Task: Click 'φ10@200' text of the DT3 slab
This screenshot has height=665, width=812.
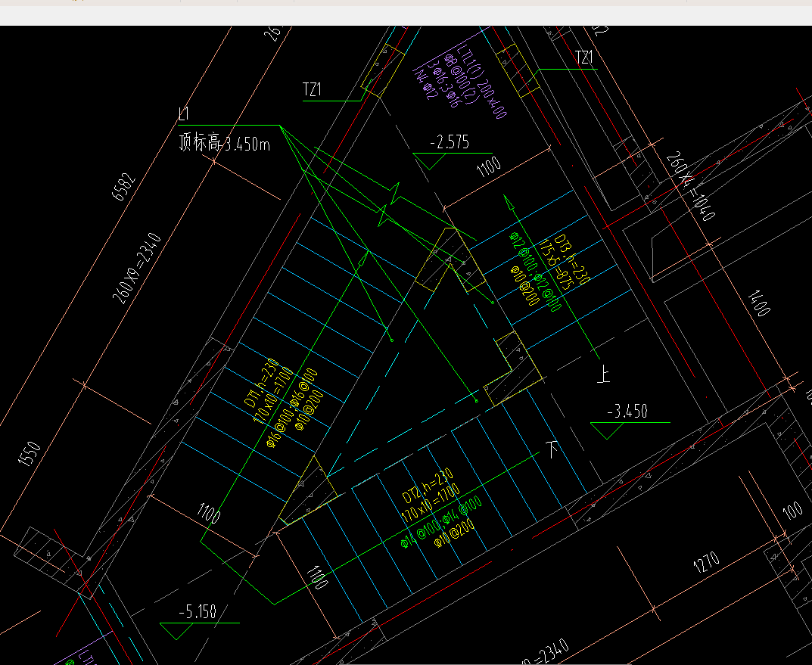Action: tap(525, 286)
